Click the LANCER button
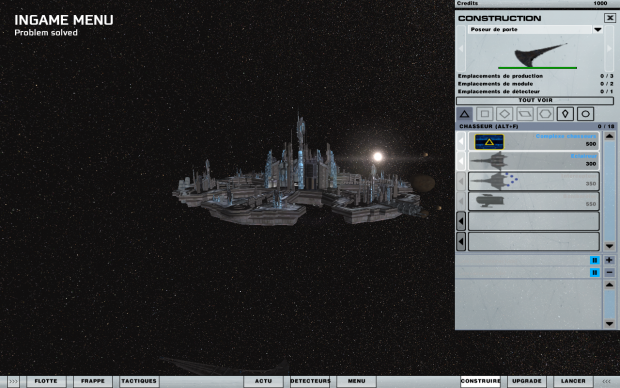 [x=573, y=381]
